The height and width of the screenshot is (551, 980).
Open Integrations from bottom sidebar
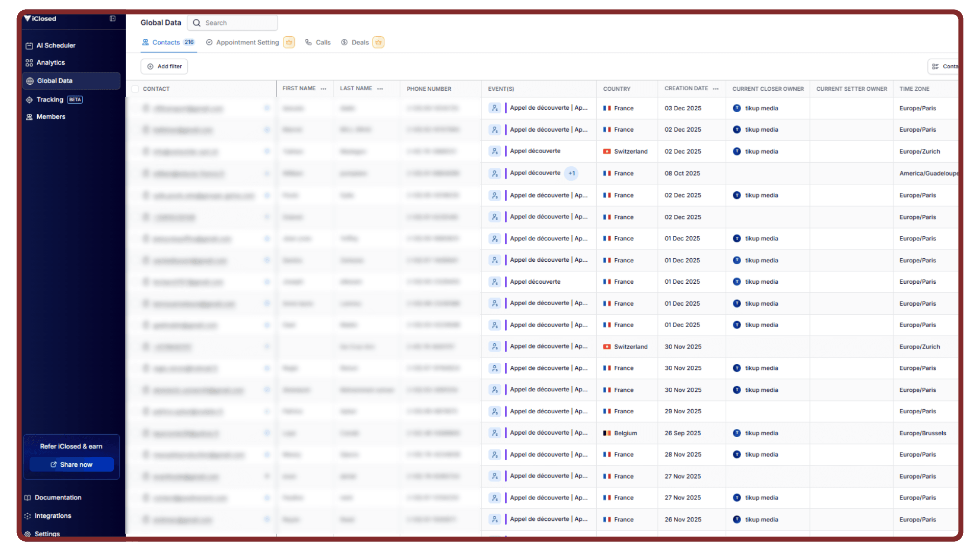[53, 516]
